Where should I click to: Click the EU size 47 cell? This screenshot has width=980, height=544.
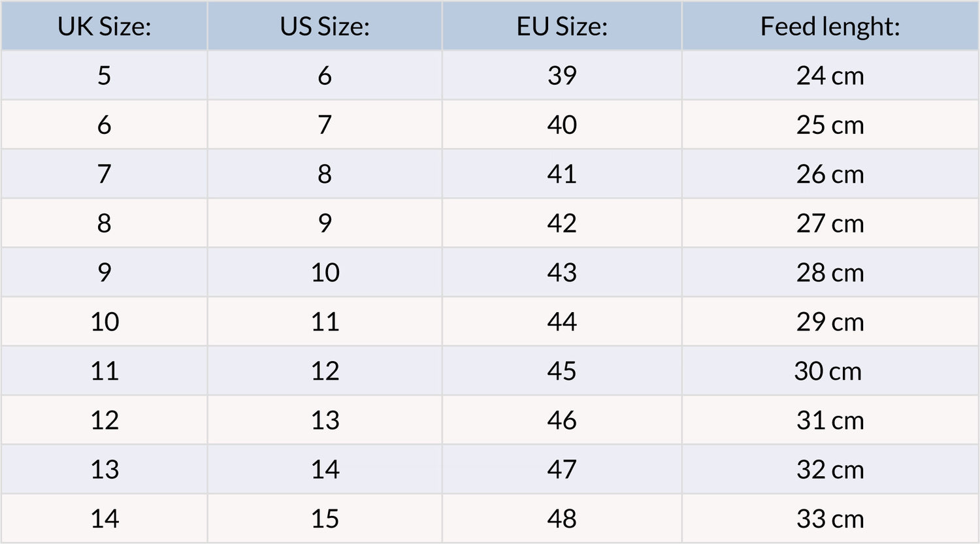pos(562,470)
